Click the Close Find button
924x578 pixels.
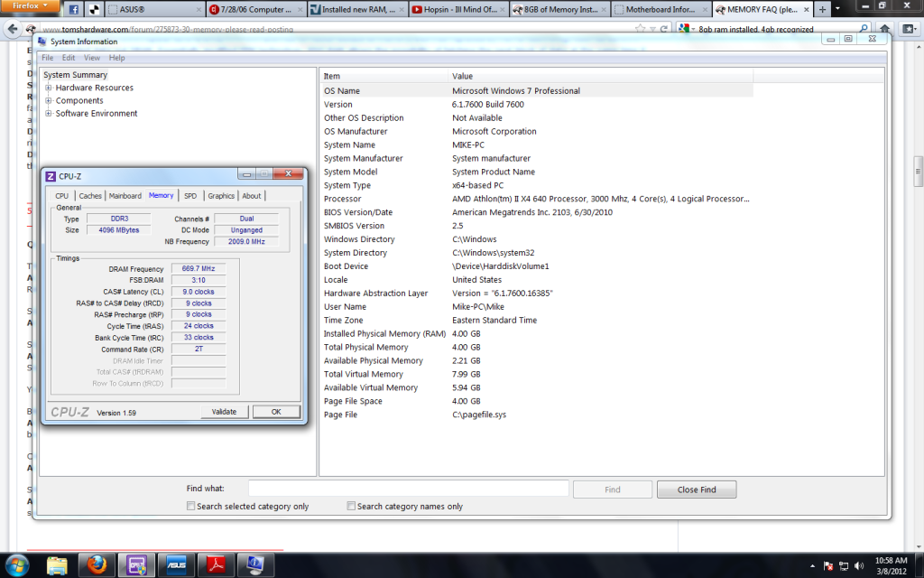697,489
